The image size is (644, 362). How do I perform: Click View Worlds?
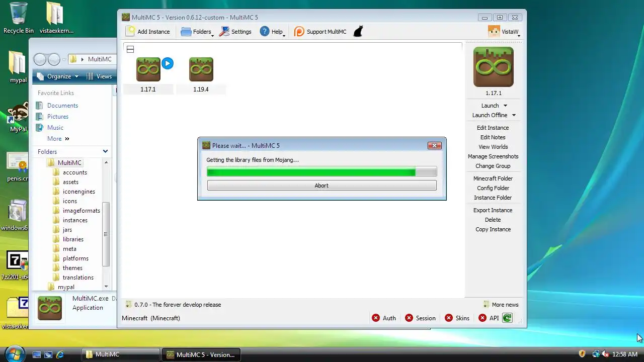point(493,147)
